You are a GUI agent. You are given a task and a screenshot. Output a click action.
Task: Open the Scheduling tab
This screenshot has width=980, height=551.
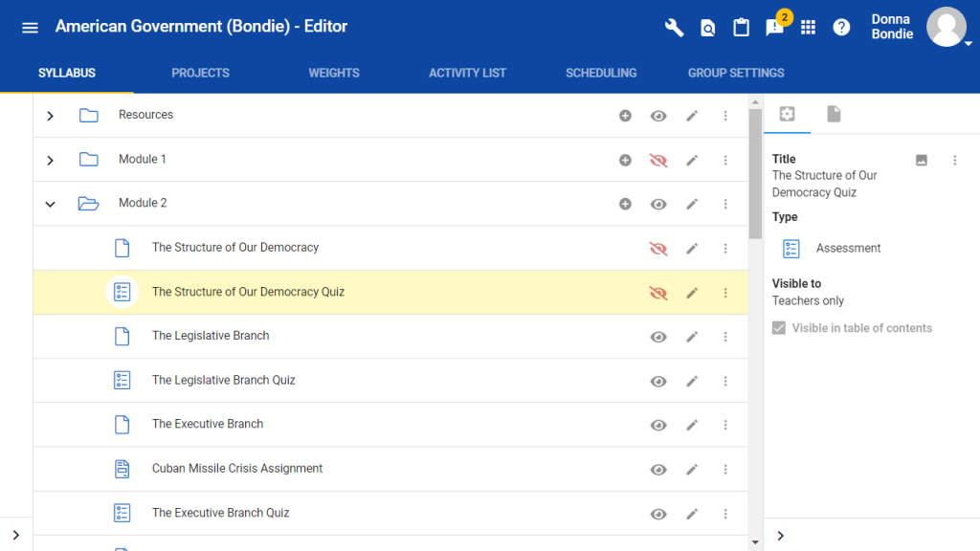point(601,73)
